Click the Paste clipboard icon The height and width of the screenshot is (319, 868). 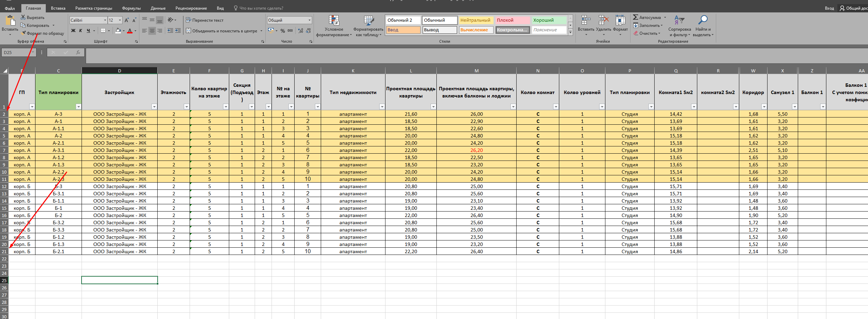pos(10,21)
